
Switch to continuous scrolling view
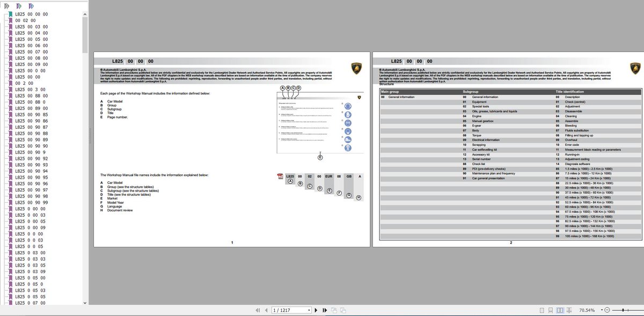(x=551, y=310)
